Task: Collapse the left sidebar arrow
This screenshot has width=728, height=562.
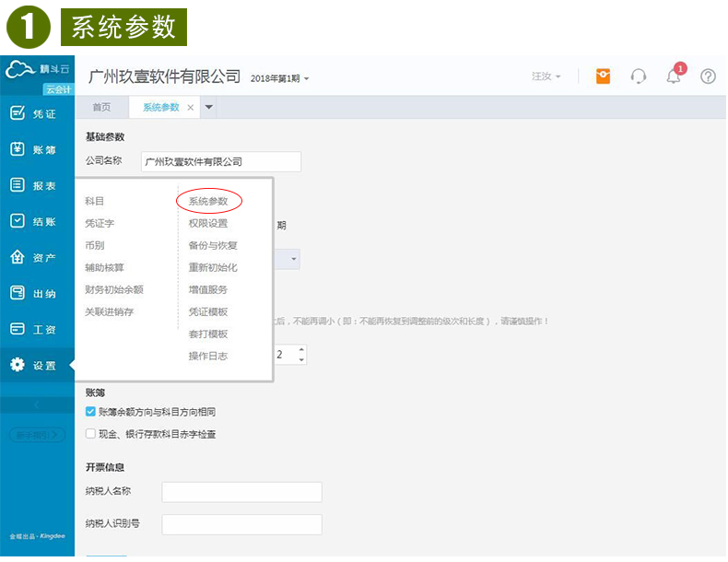Action: tap(37, 405)
